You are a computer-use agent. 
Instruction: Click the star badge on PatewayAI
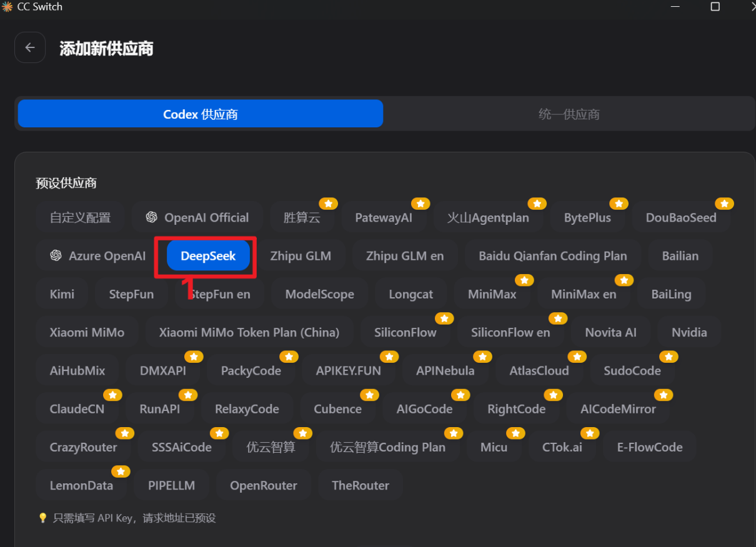pos(420,204)
